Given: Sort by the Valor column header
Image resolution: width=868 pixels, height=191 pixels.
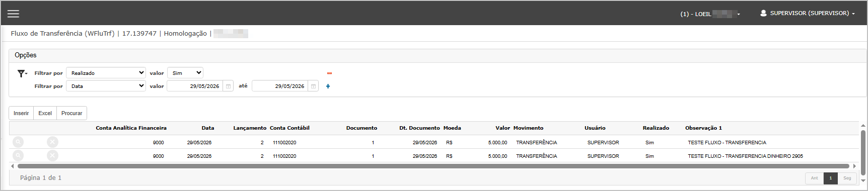Looking at the screenshot, I should click(x=502, y=128).
